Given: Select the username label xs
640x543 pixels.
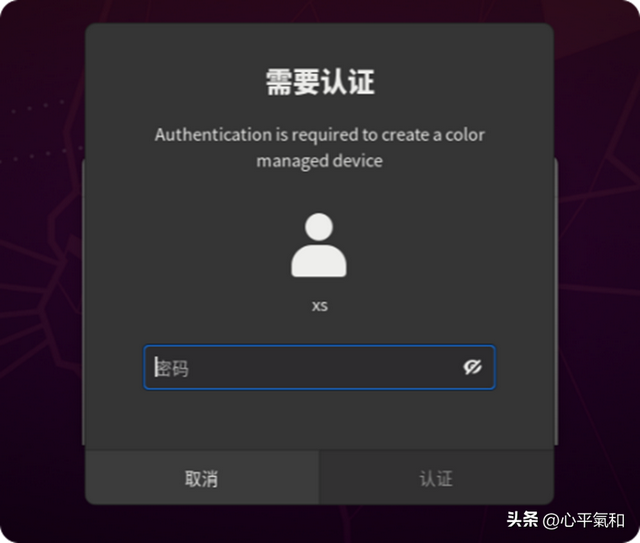Looking at the screenshot, I should pyautogui.click(x=320, y=306).
